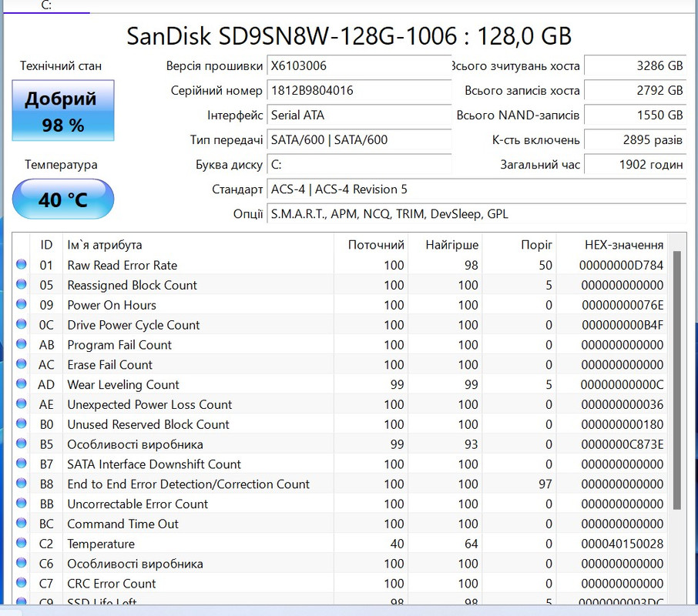Viewport: 698px width, 616px height.
Task: Click the firmware version field X6103006
Action: click(359, 65)
